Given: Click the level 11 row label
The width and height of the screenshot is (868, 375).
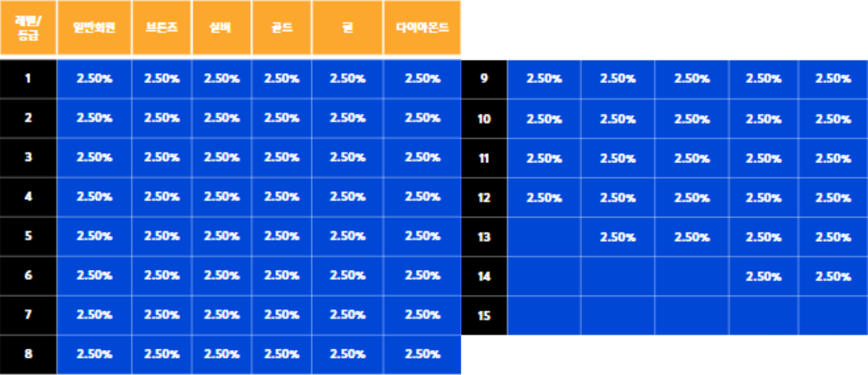Looking at the screenshot, I should coord(484,158).
